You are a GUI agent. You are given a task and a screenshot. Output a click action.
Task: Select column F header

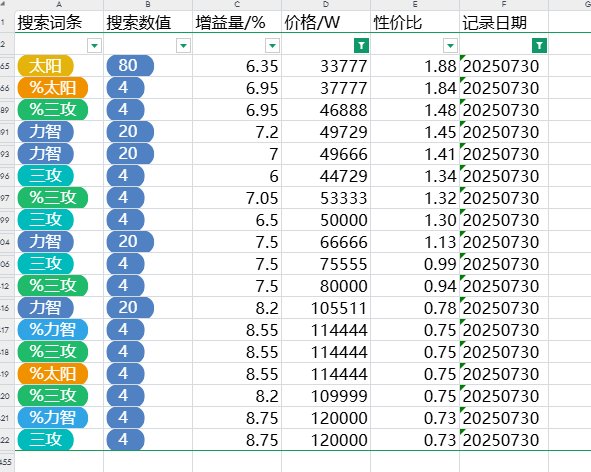click(504, 5)
